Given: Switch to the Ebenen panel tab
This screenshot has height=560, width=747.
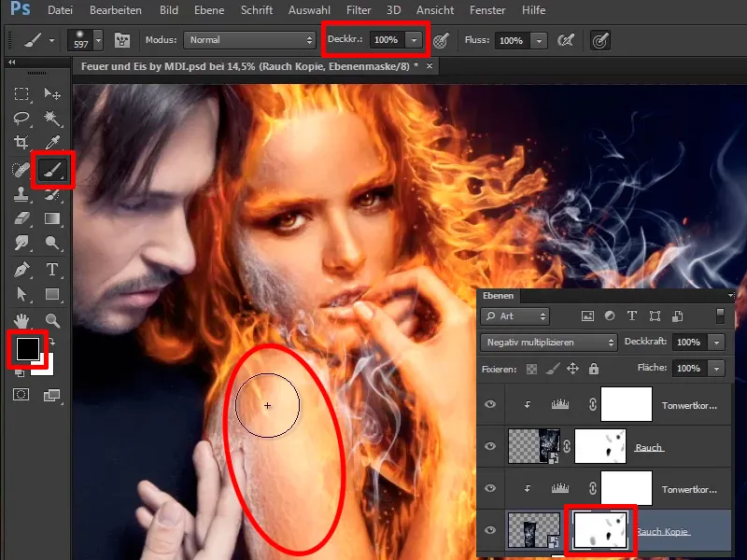Looking at the screenshot, I should tap(499, 296).
